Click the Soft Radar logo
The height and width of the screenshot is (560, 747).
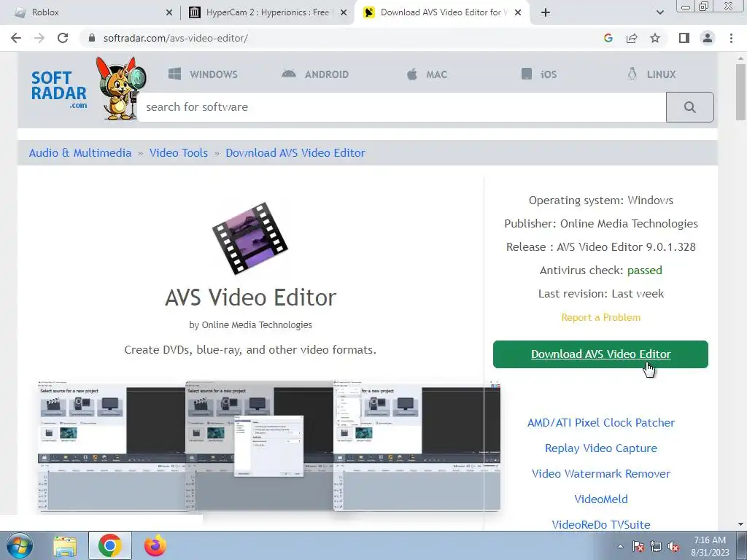coord(59,90)
